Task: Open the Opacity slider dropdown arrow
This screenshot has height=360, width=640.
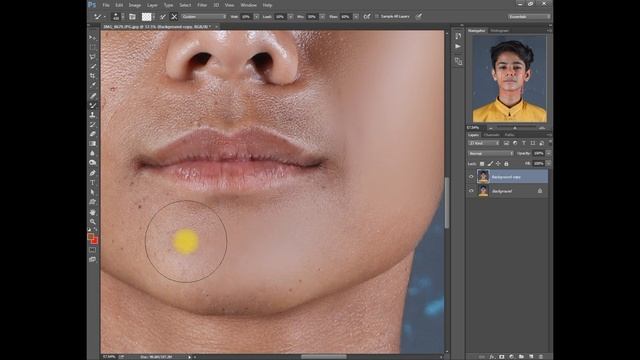Action: point(548,153)
